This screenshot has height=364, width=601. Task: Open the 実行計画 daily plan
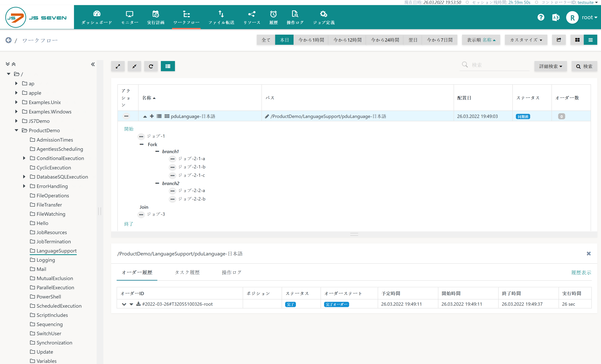[156, 17]
